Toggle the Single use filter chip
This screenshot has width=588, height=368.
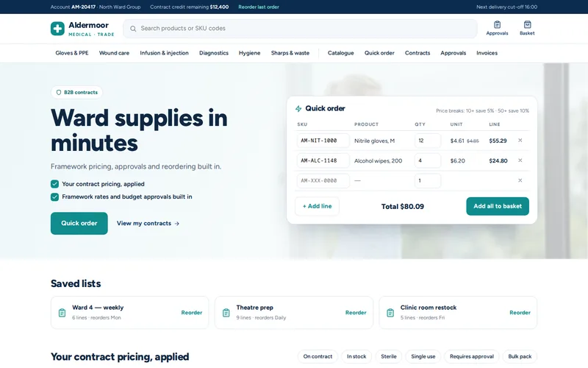pyautogui.click(x=423, y=356)
